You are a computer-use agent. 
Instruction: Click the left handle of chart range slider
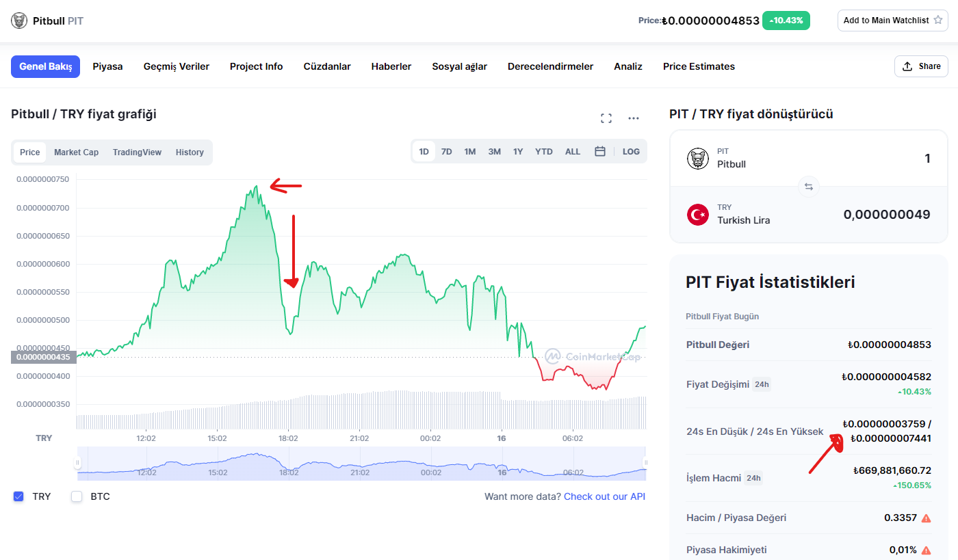pyautogui.click(x=77, y=463)
